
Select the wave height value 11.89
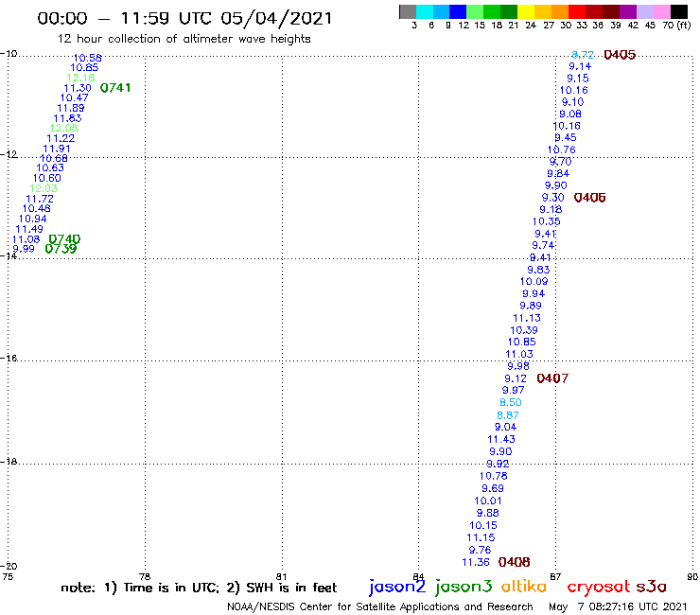coord(71,108)
